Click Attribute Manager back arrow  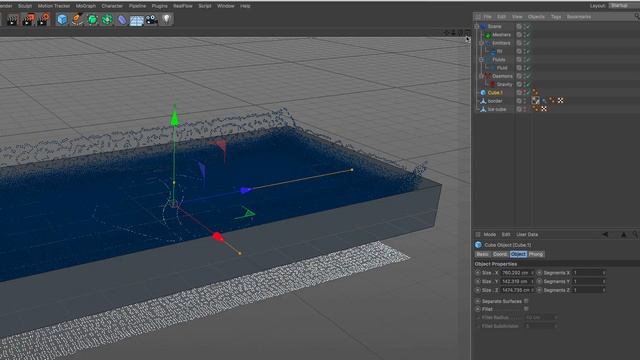605,234
